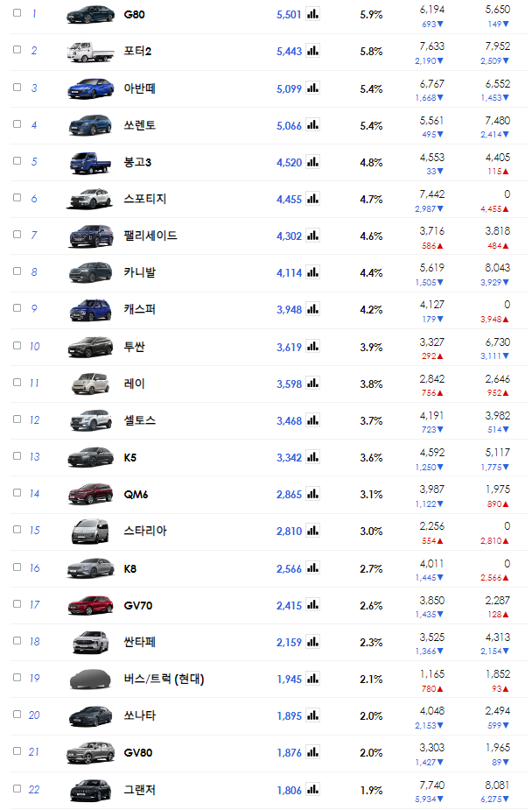Screen dimensions: 532x810
Task: Open the 그랜저 model link
Action: [139, 790]
